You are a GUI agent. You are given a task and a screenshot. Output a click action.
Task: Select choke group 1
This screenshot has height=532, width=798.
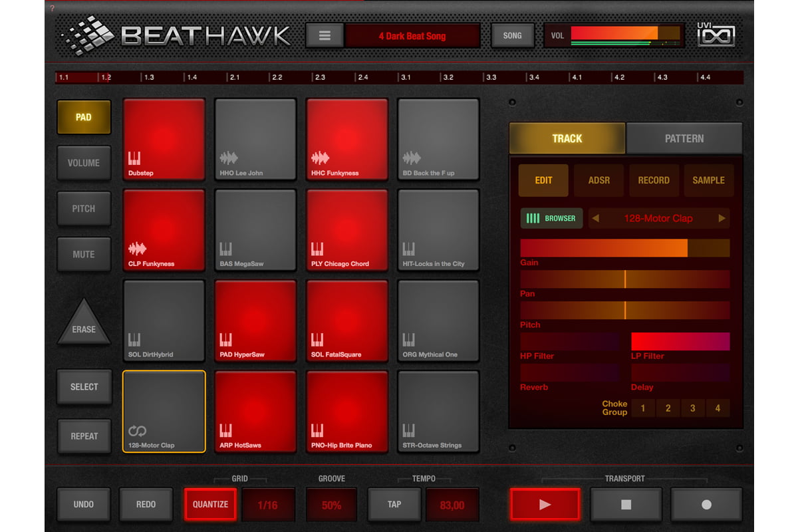pyautogui.click(x=643, y=408)
